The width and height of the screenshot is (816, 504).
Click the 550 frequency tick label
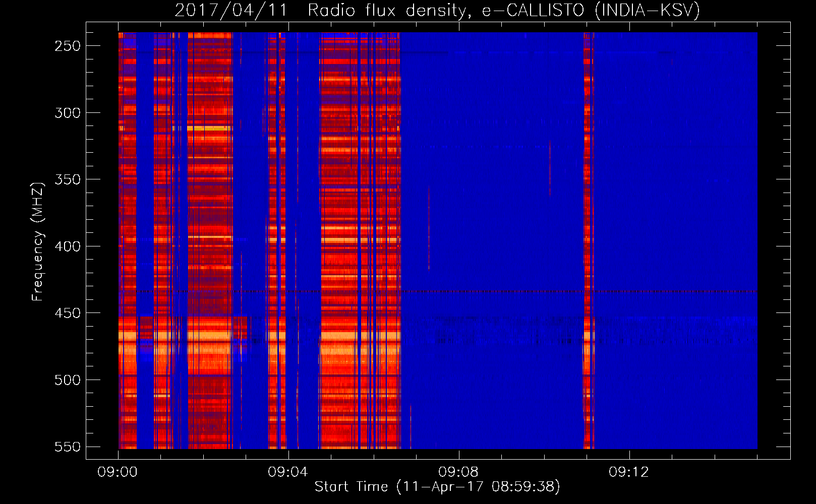point(68,447)
